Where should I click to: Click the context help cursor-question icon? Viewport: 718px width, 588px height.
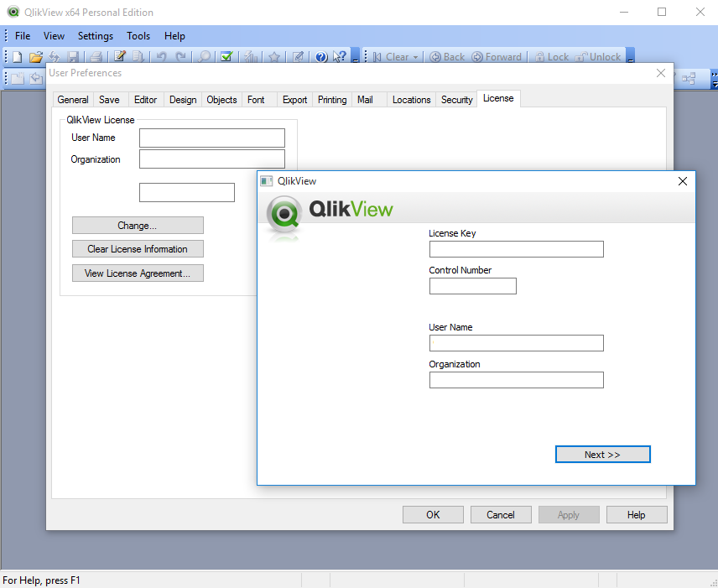340,57
